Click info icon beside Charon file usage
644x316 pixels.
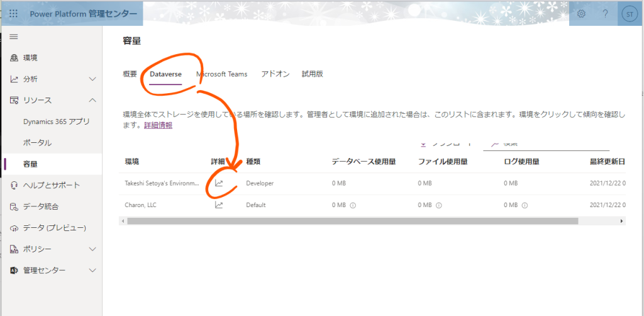click(x=438, y=205)
